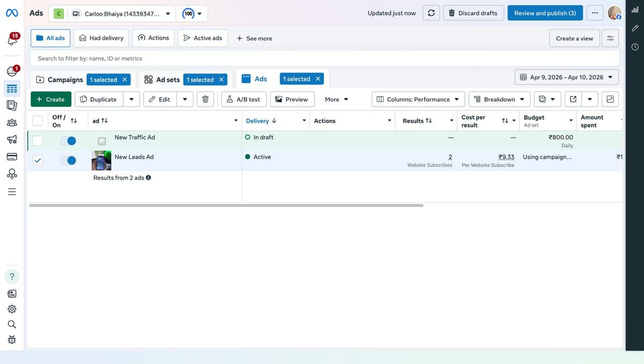The width and height of the screenshot is (644, 364).
Task: Open edit pencil icon in right panel
Action: (635, 28)
